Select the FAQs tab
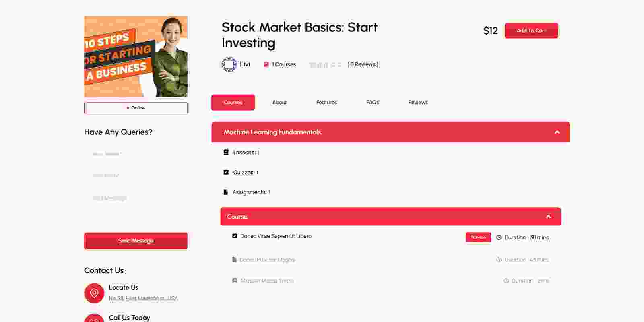The width and height of the screenshot is (644, 322). point(372,103)
